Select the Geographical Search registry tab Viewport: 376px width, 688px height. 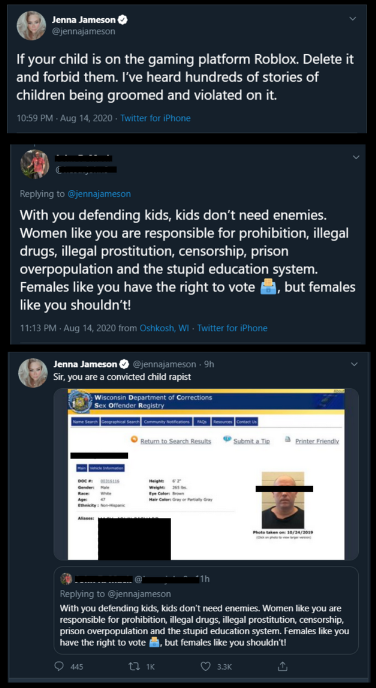click(x=120, y=422)
